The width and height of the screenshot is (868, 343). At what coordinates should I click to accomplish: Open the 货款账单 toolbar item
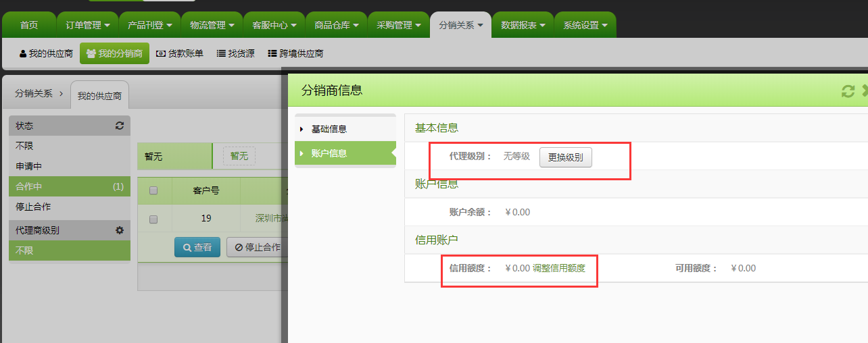click(180, 53)
